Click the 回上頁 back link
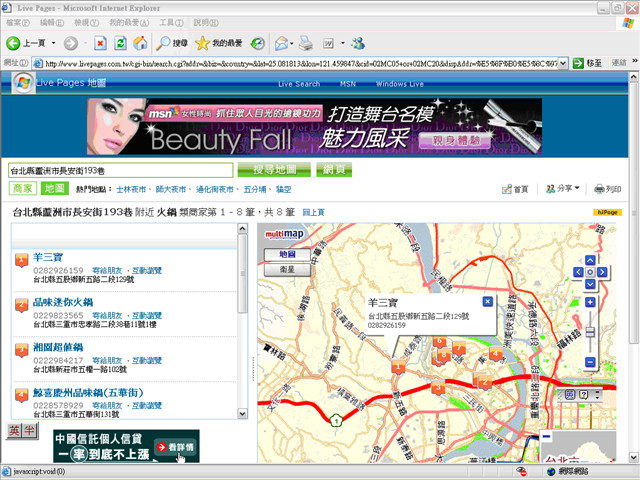The width and height of the screenshot is (640, 480). point(313,212)
